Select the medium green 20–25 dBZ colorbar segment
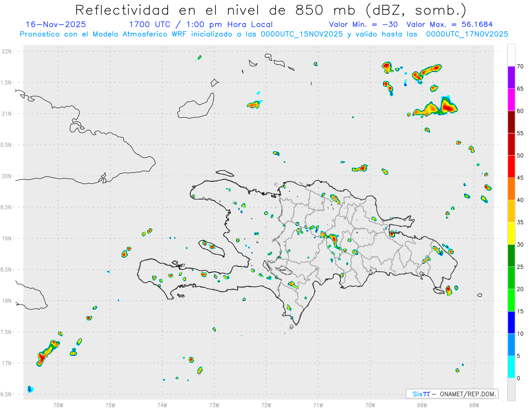 pos(511,278)
